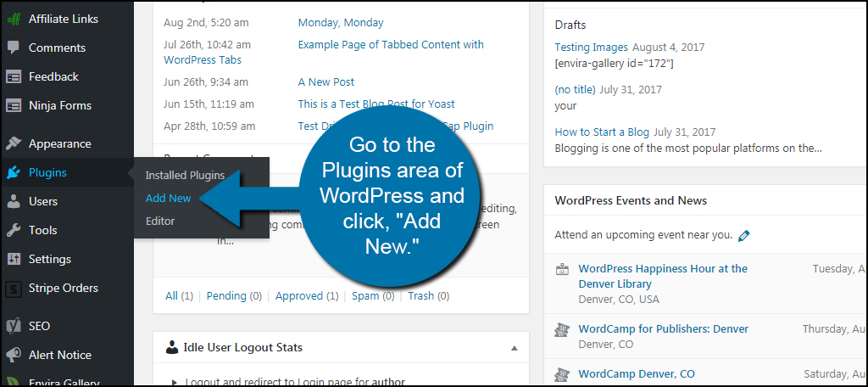868x387 pixels.
Task: Click the Aug 2nd, 5:20 am date
Action: tap(206, 23)
